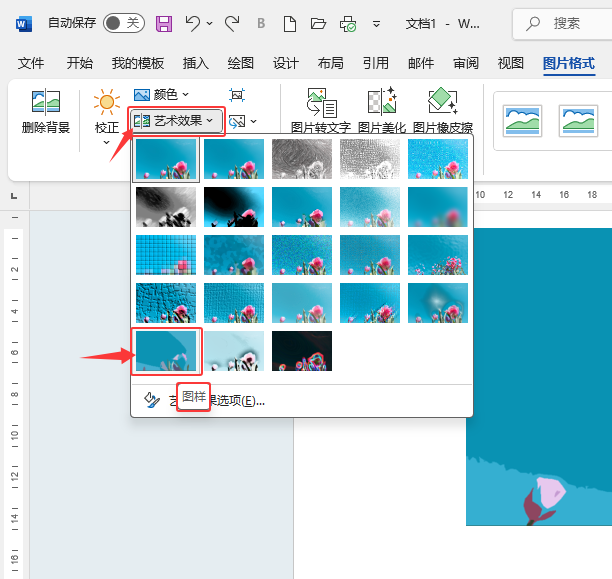Apply the second artistic effect in the first row
The height and width of the screenshot is (579, 612).
coord(234,159)
